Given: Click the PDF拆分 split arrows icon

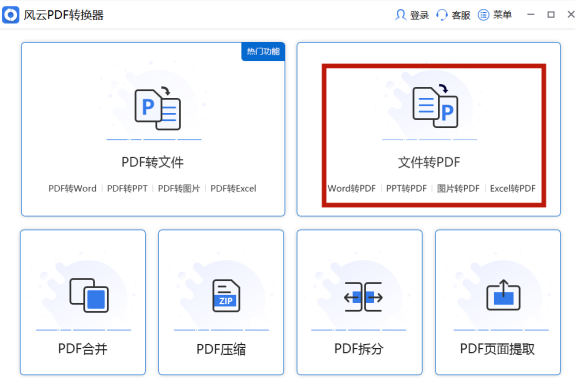Looking at the screenshot, I should (363, 297).
